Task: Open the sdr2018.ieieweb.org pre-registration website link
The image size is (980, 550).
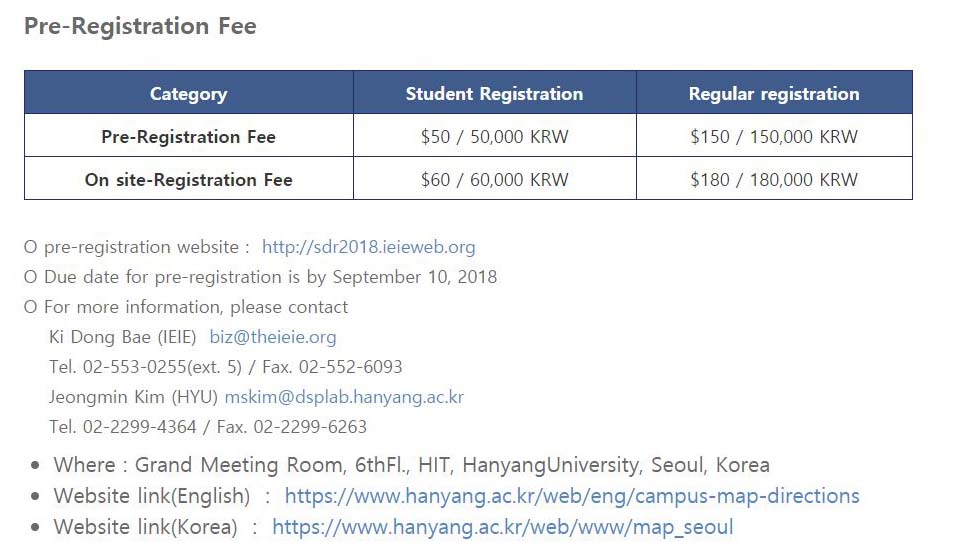Action: coord(368,247)
